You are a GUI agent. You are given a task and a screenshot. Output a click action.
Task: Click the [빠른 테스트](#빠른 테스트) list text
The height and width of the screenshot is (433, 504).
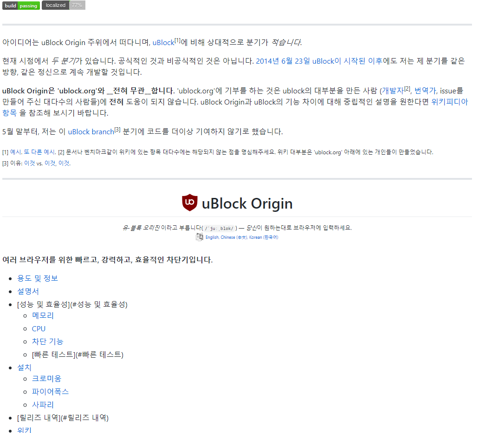(78, 354)
